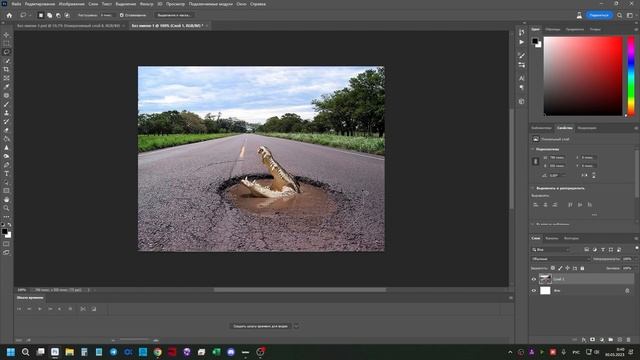Image resolution: width=640 pixels, height=360 pixels.
Task: Click the search icon at top right
Action: click(x=620, y=15)
